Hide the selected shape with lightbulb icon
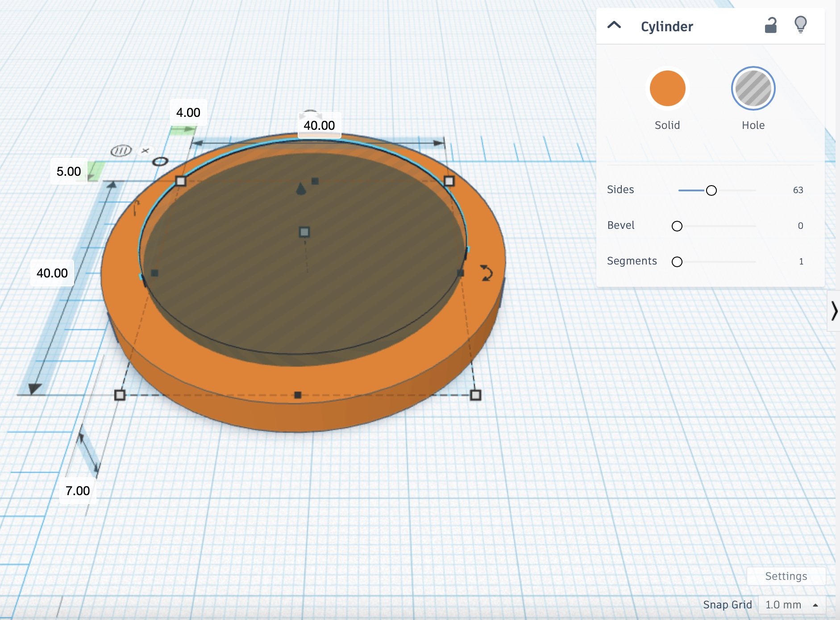Image resolution: width=840 pixels, height=620 pixels. [800, 25]
